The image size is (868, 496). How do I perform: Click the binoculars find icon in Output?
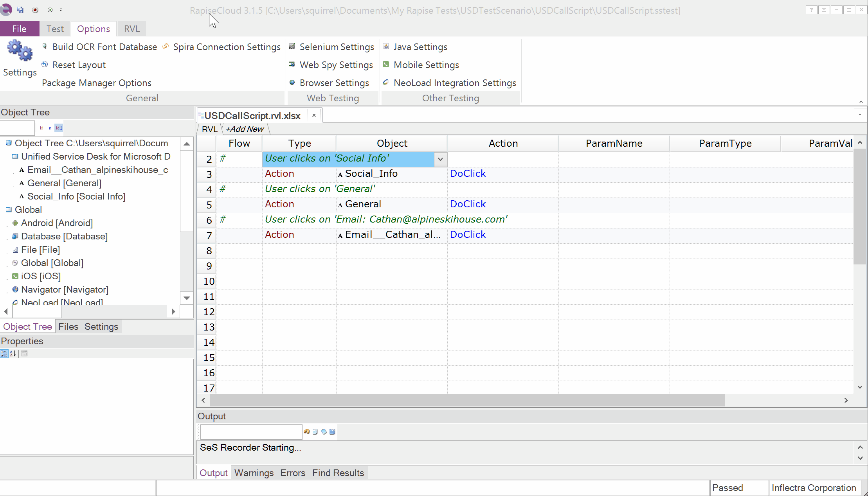306,431
